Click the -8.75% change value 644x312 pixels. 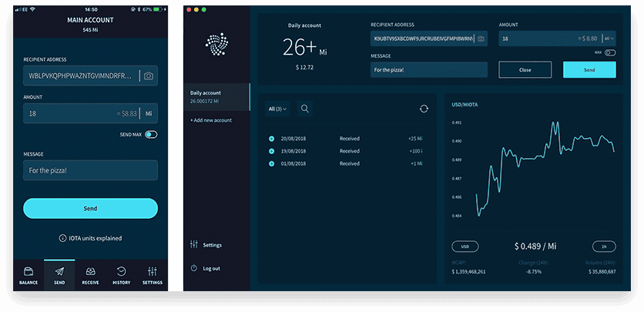coord(534,272)
